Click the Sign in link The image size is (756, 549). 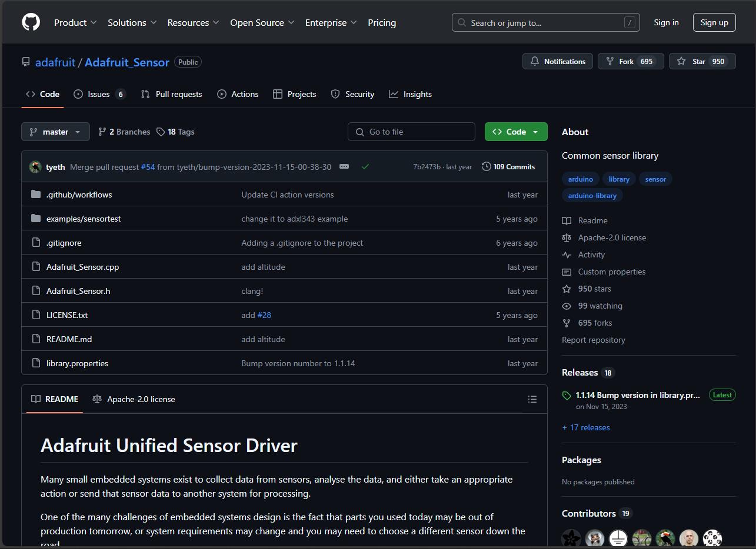[x=666, y=22]
